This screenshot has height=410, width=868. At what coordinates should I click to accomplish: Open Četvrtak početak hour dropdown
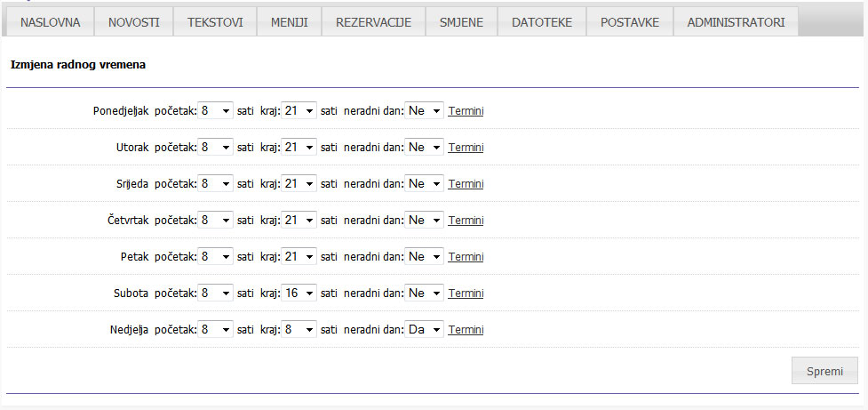coord(215,221)
